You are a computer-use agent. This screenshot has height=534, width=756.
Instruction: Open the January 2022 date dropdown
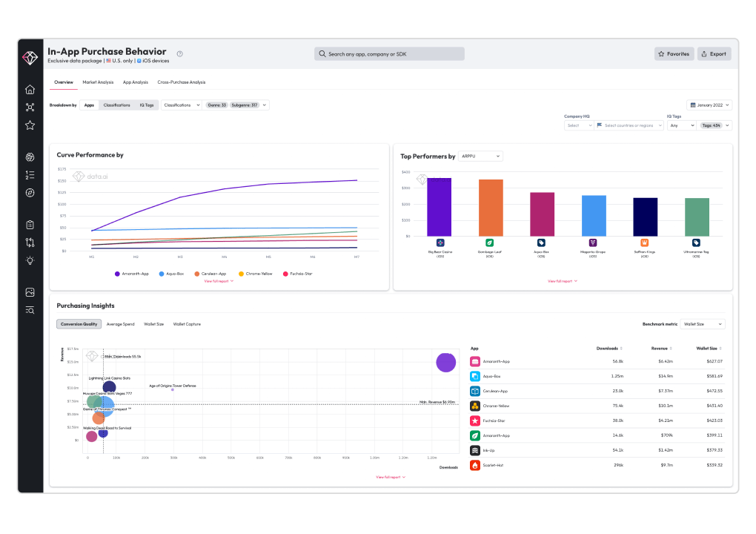[x=709, y=105]
